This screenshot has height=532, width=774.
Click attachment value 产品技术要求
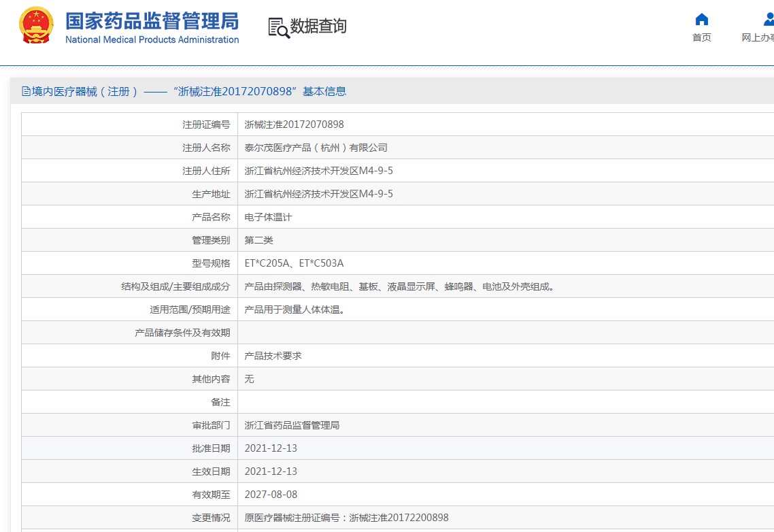[x=273, y=356]
